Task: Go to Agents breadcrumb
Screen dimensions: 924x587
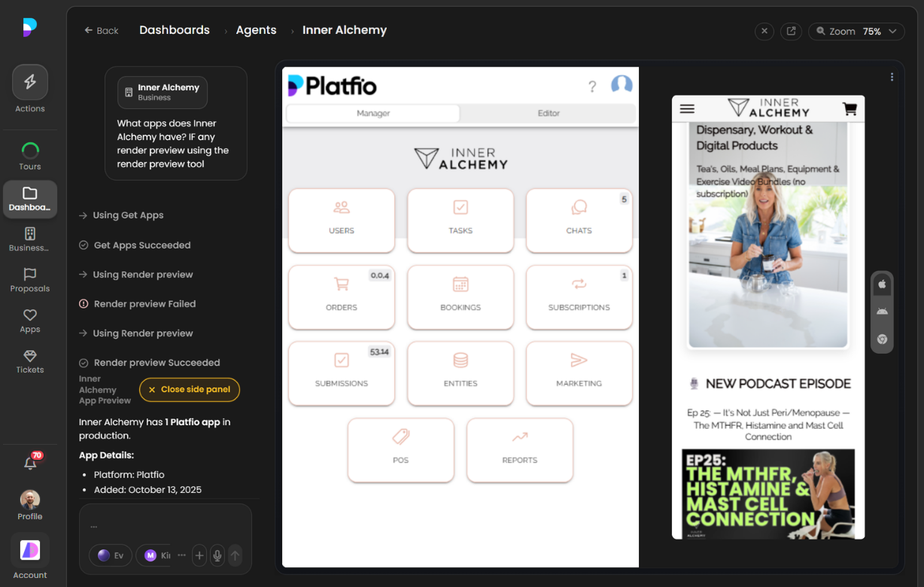Action: click(x=256, y=30)
